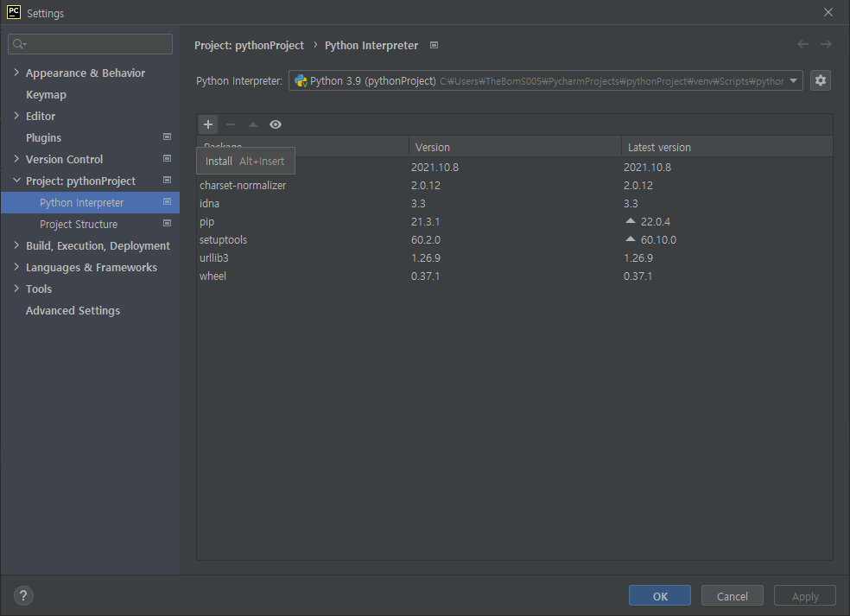Click OK to confirm settings
850x616 pixels.
tap(660, 596)
